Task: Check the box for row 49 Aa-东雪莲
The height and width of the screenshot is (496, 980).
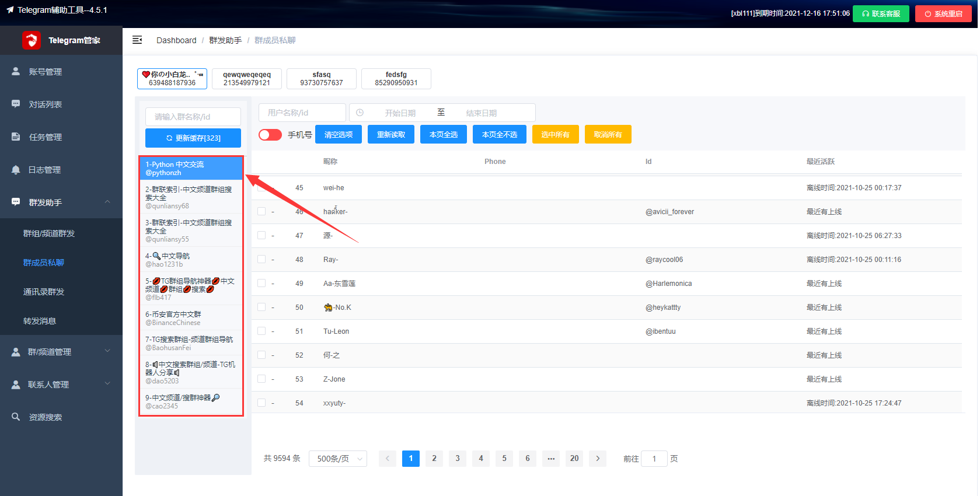Action: [261, 283]
